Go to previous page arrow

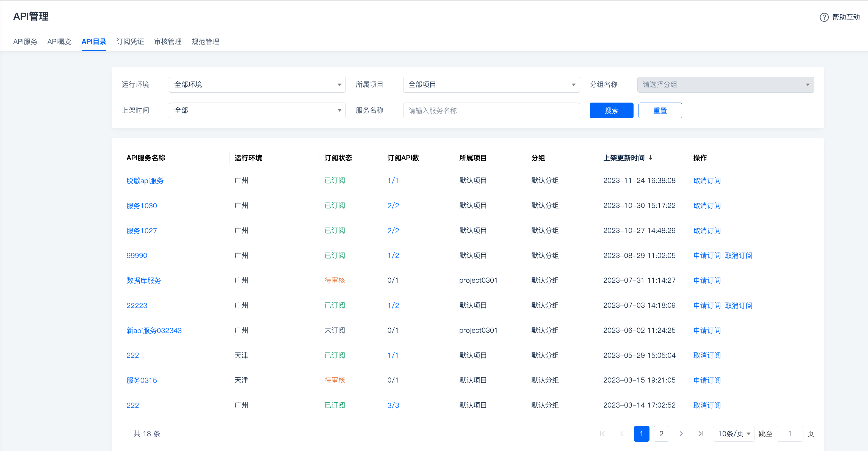click(622, 433)
